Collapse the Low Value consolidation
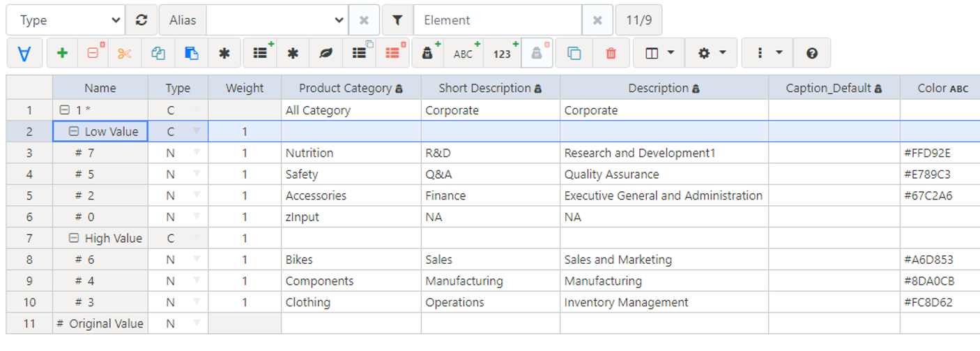 tap(74, 131)
